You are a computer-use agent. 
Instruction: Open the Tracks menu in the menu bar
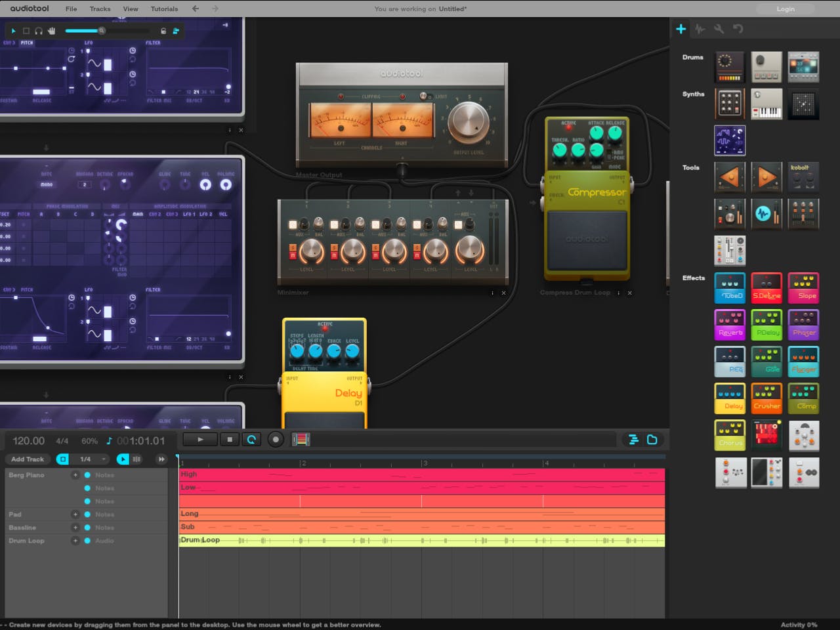(x=100, y=9)
